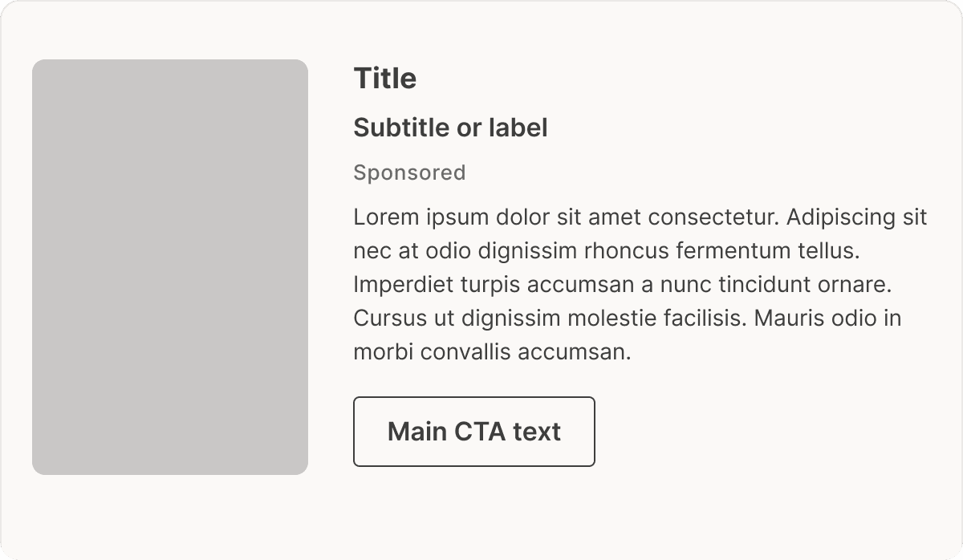The width and height of the screenshot is (963, 560).
Task: Click the Sponsored label
Action: click(409, 172)
